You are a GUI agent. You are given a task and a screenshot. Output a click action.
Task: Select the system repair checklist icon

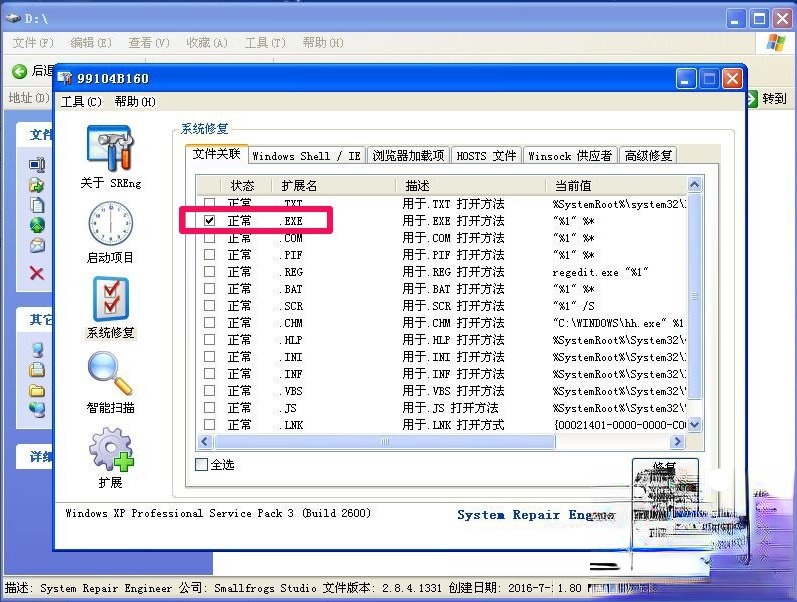[110, 299]
